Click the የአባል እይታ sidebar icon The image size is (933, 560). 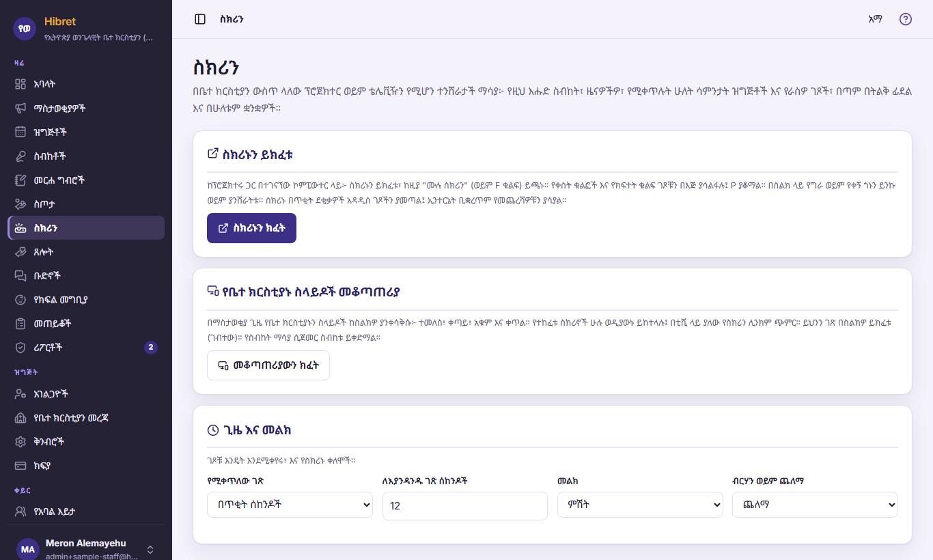(x=20, y=511)
